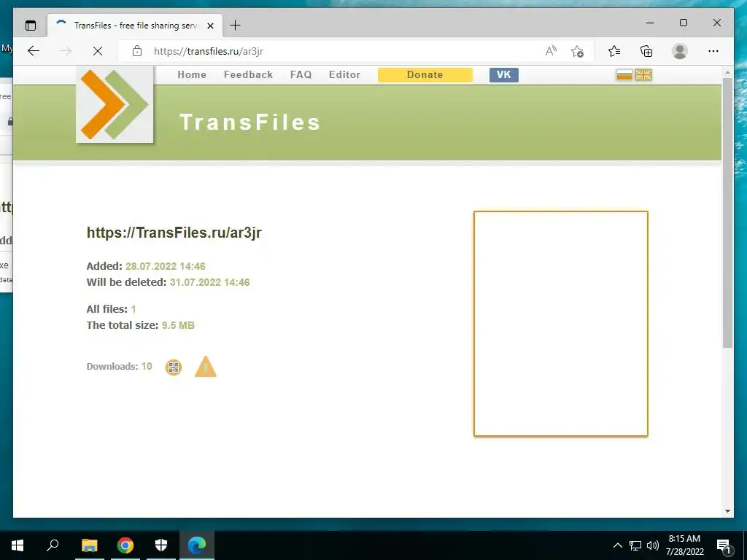Click the TransFiles banner title

[x=249, y=122]
